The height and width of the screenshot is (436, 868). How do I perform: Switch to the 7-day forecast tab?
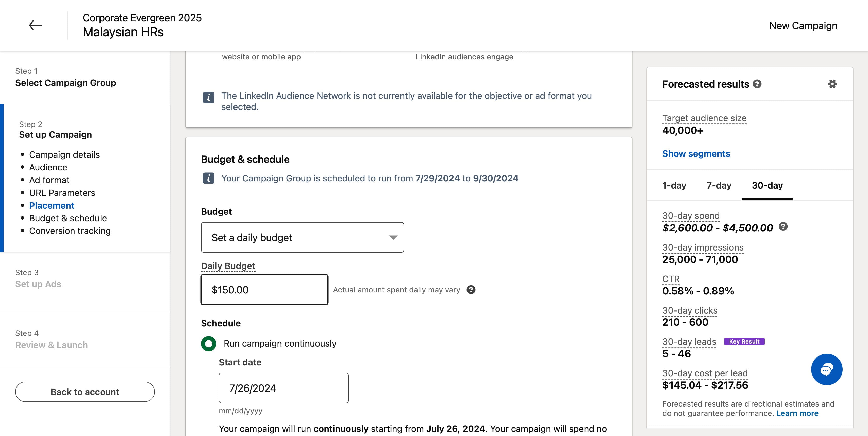pos(719,185)
